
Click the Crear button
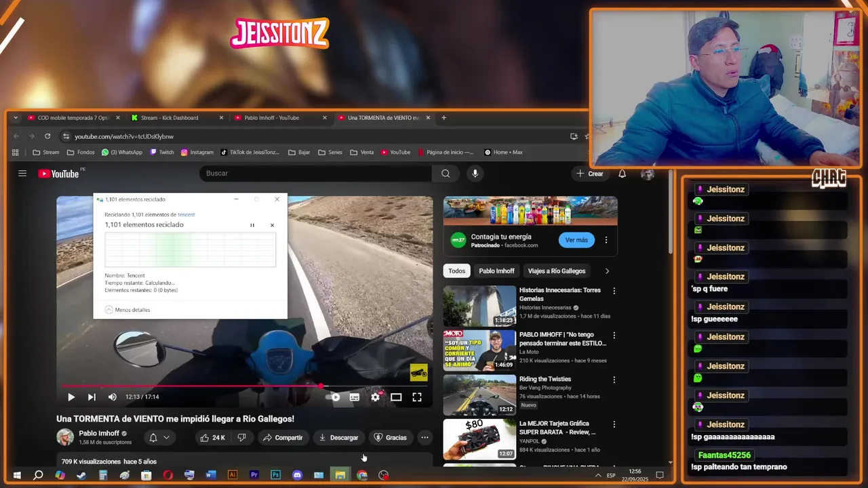coord(589,174)
